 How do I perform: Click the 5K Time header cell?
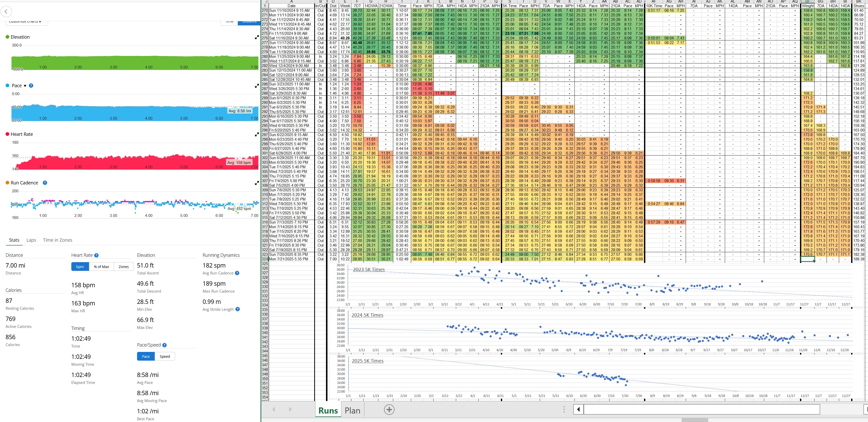coord(510,6)
